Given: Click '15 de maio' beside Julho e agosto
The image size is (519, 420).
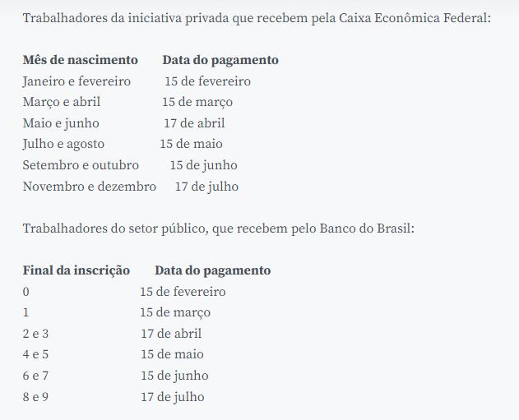Looking at the screenshot, I should tap(191, 144).
